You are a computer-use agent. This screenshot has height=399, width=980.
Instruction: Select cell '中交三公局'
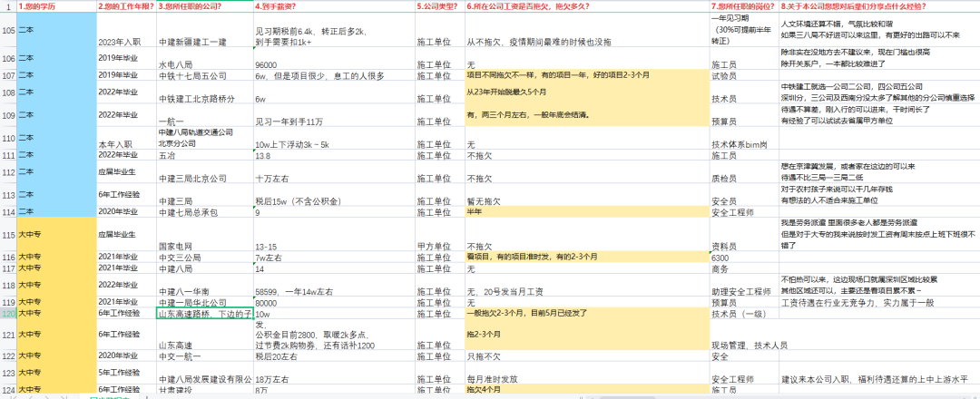tap(204, 258)
